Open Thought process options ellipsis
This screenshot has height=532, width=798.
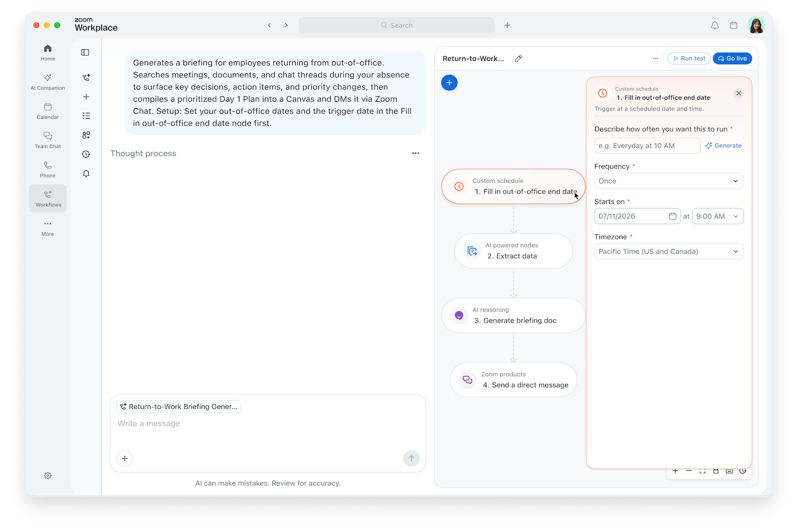tap(415, 154)
